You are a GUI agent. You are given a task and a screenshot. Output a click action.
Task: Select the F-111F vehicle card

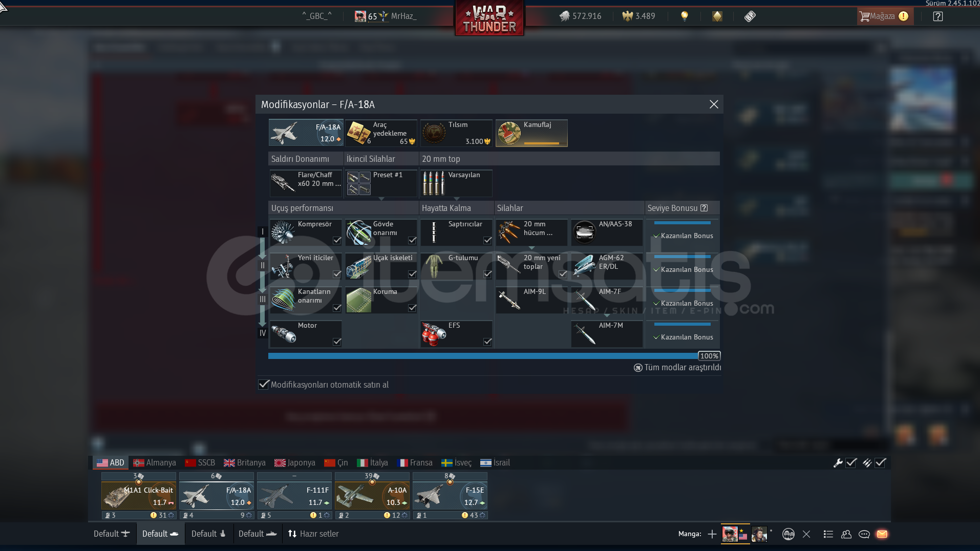pyautogui.click(x=294, y=496)
